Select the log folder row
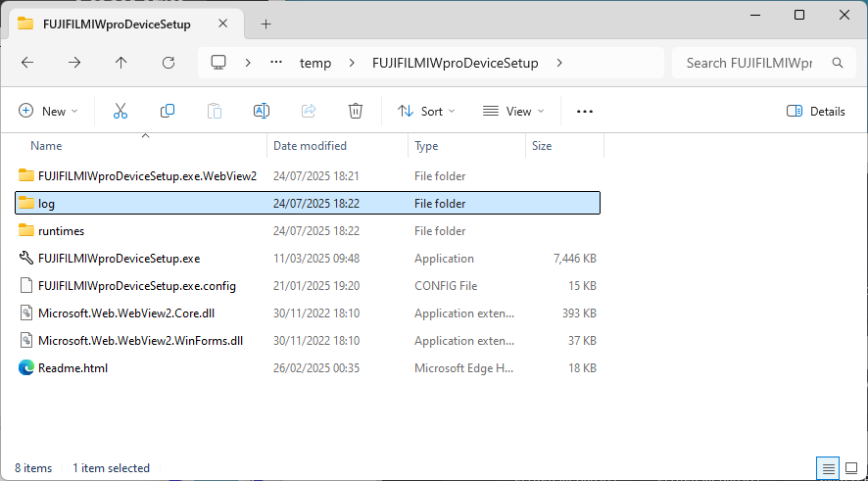 coord(308,203)
